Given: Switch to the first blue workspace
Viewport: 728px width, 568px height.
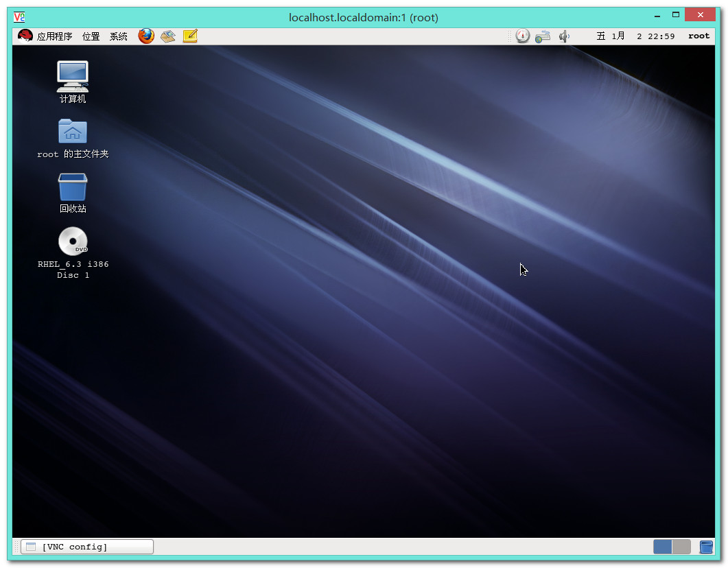Looking at the screenshot, I should point(662,547).
